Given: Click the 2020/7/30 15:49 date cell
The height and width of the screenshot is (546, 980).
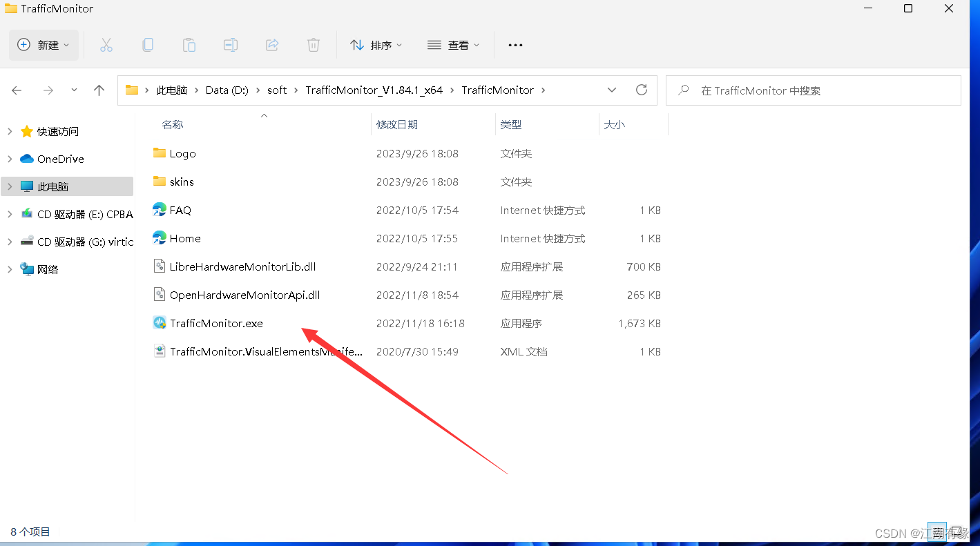Looking at the screenshot, I should pos(417,351).
